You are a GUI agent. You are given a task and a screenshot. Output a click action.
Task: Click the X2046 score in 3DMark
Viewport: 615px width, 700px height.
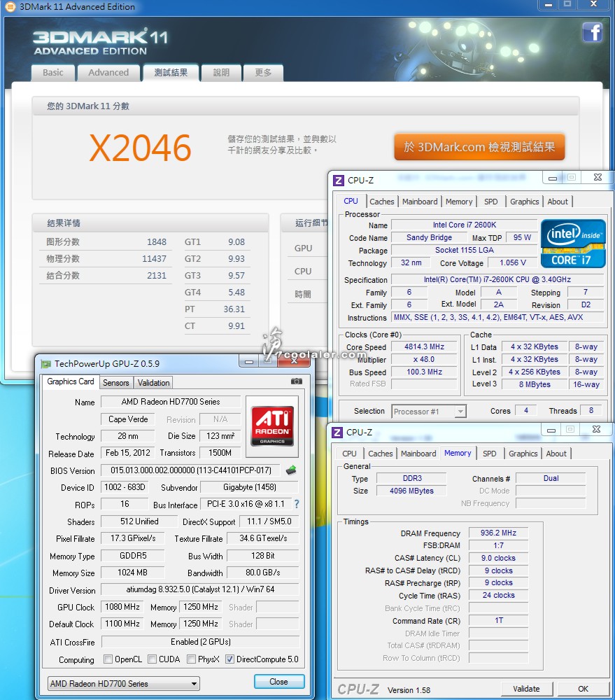pyautogui.click(x=140, y=148)
